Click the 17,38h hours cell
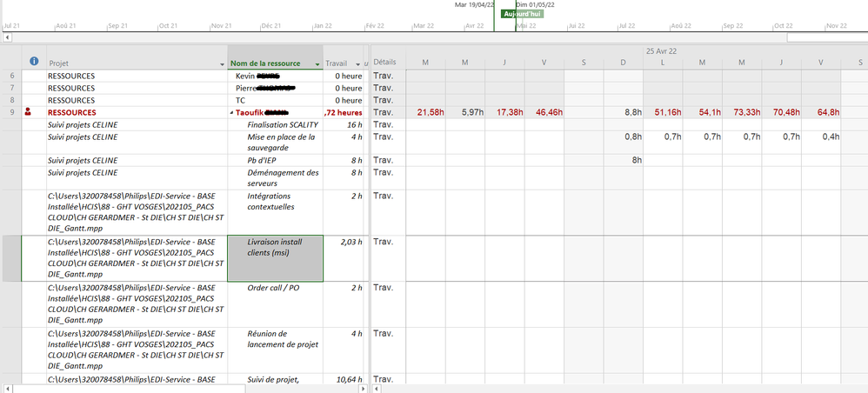Screen dimensions: 868x393 (504, 112)
